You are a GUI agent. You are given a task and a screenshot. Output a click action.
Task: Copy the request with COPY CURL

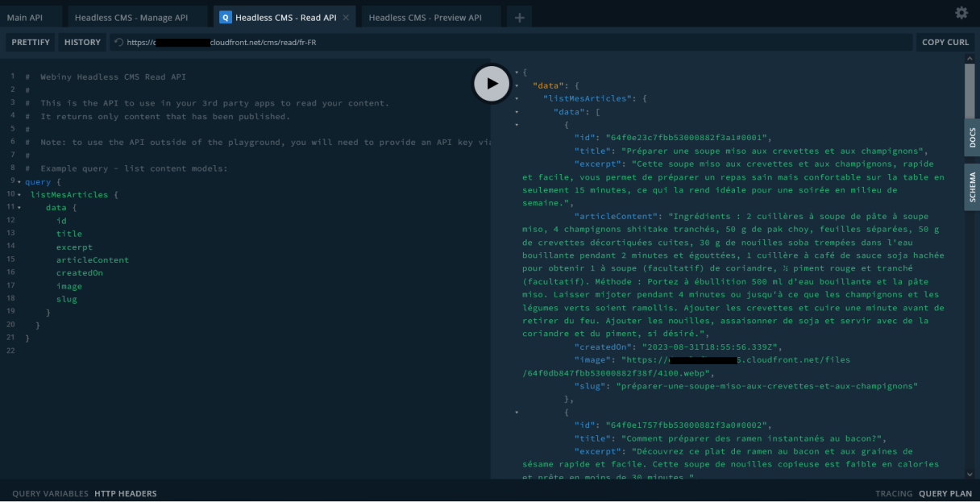pyautogui.click(x=945, y=41)
